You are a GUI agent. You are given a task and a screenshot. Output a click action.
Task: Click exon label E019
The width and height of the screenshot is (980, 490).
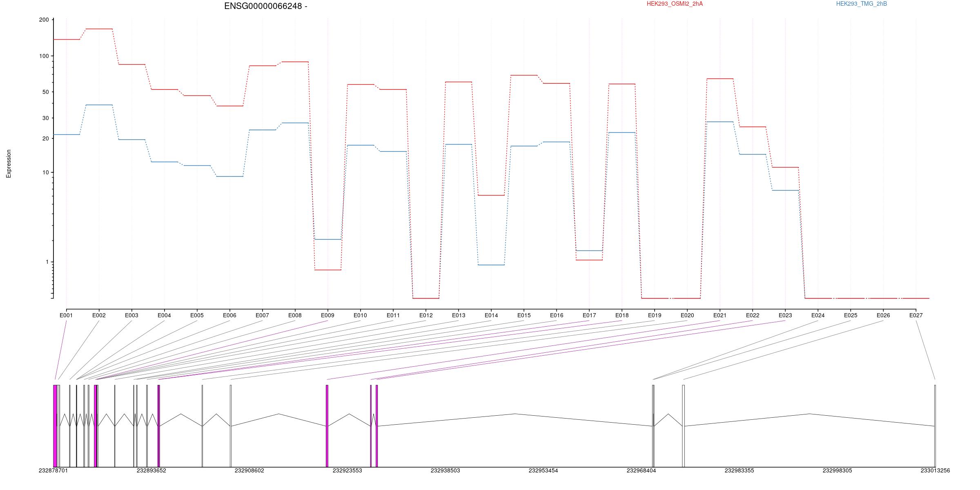point(655,315)
